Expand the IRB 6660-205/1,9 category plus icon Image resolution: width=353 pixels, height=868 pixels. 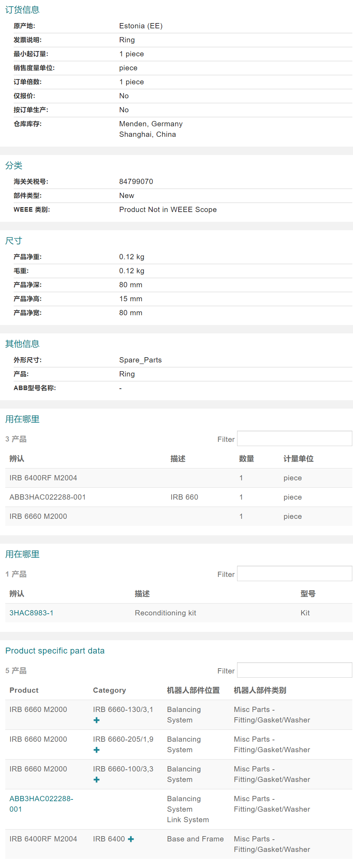click(x=97, y=750)
